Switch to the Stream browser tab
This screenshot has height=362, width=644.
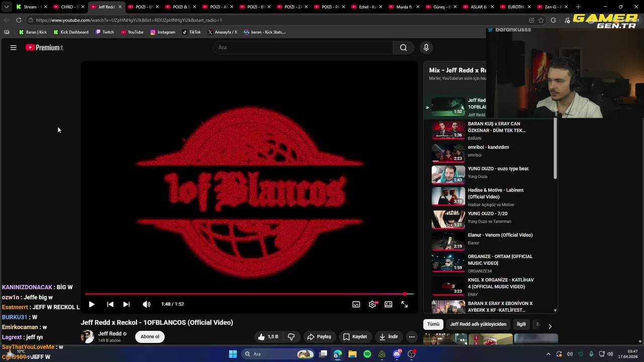click(31, 7)
